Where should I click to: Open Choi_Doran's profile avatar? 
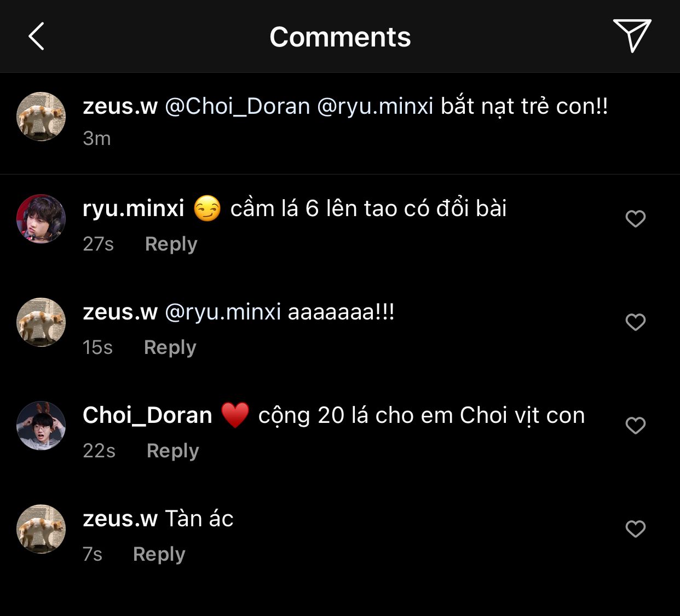41,426
